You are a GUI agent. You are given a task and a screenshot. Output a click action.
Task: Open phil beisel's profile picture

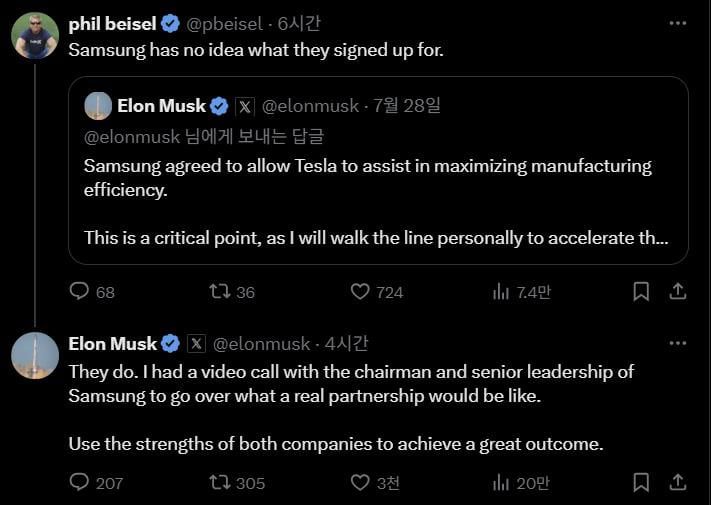tap(35, 36)
